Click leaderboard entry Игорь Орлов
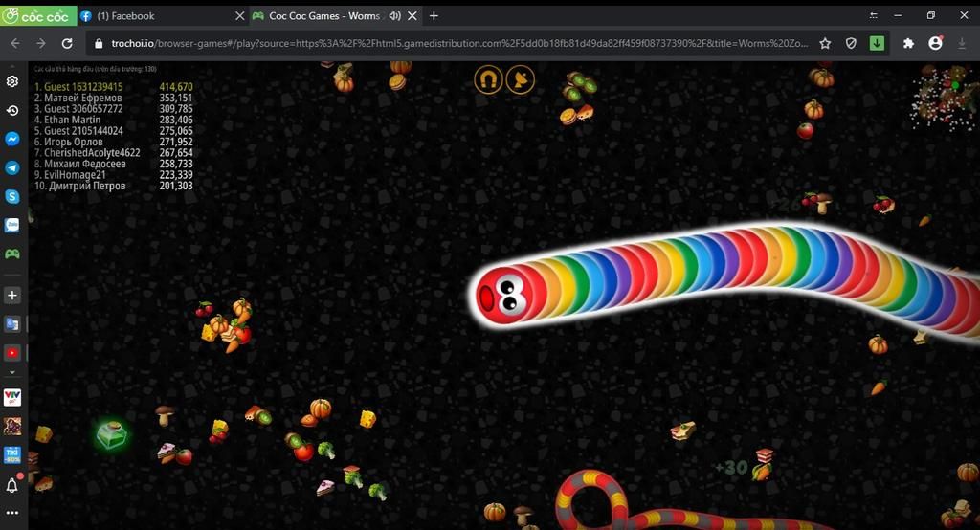 point(69,142)
